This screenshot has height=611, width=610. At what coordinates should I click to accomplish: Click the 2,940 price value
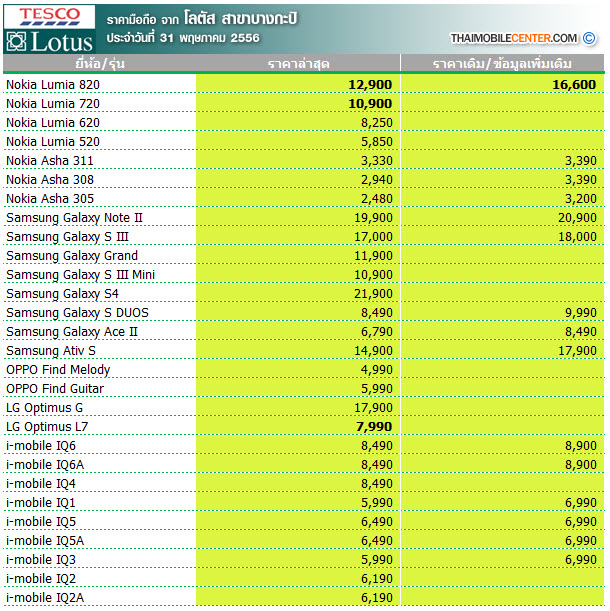377,180
